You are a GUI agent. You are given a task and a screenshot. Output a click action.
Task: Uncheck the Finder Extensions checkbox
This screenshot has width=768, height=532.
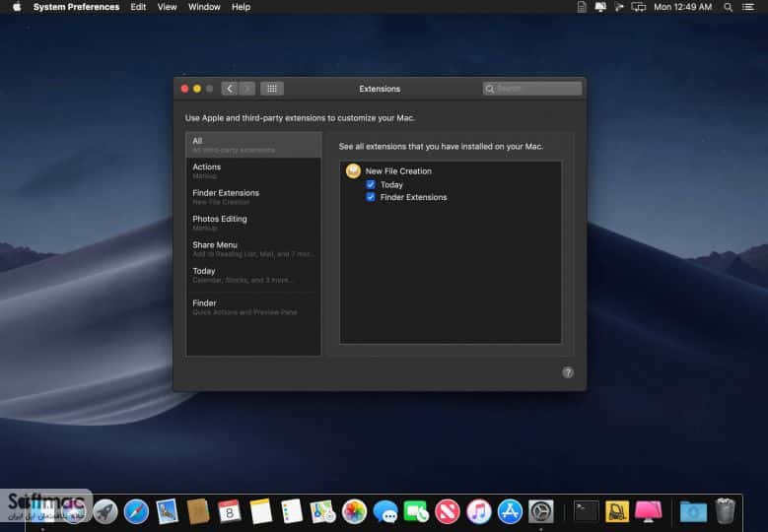click(x=371, y=197)
